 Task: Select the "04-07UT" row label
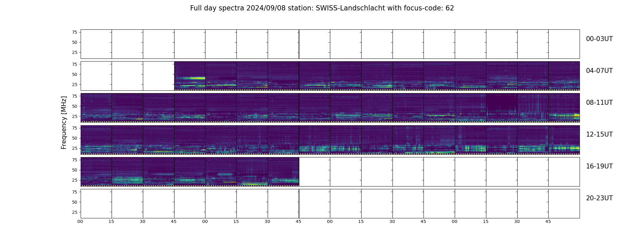point(599,71)
